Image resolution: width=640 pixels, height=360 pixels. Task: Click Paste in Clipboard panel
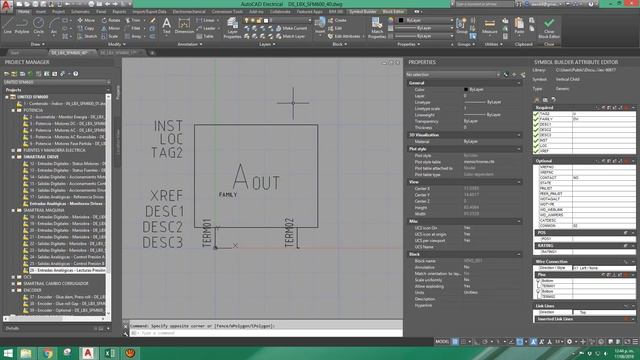tap(519, 25)
